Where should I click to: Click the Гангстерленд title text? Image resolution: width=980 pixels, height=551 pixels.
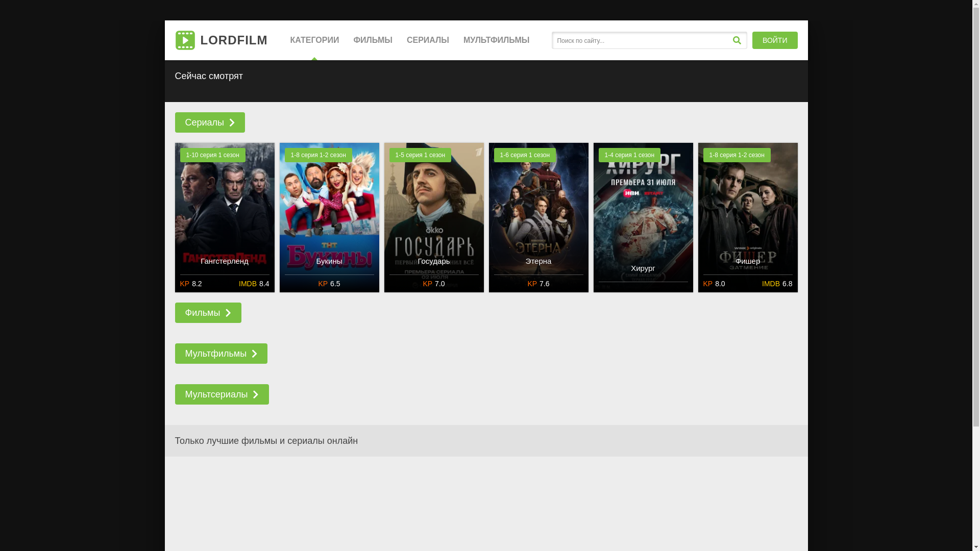click(225, 261)
